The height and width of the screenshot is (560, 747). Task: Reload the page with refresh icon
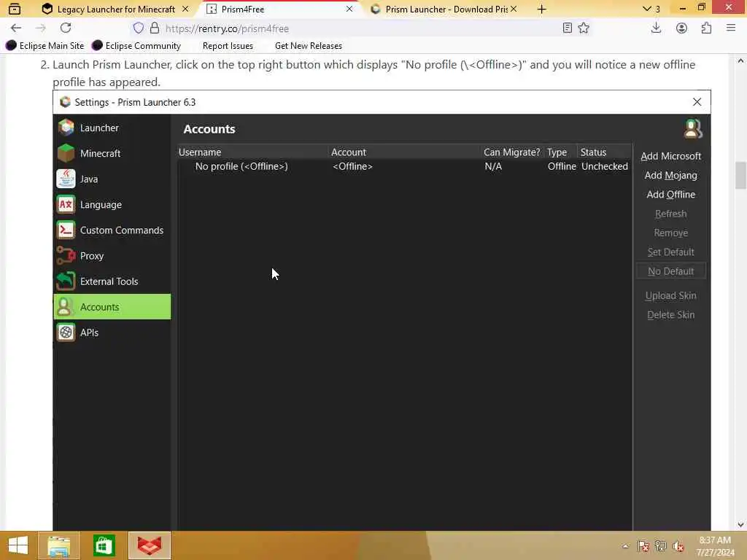click(x=66, y=28)
